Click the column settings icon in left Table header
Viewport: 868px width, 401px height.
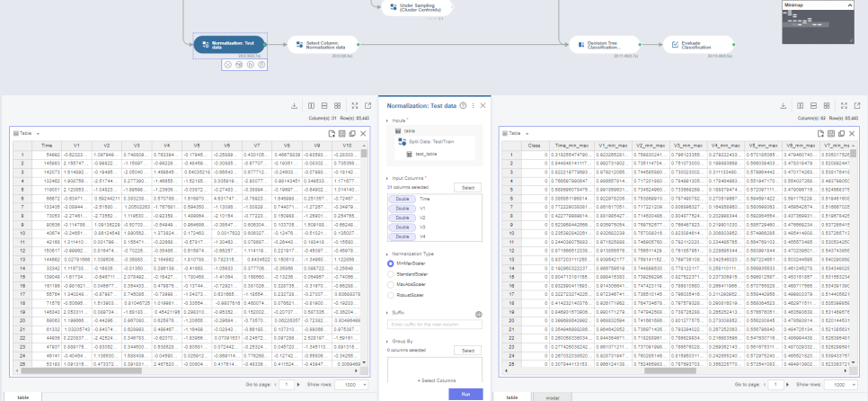tap(341, 133)
